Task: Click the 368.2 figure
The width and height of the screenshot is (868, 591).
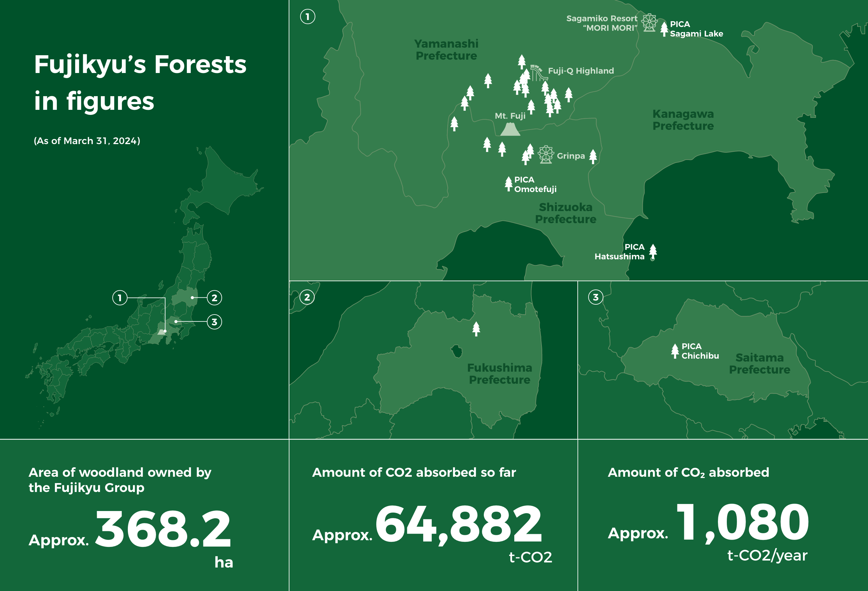Action: click(163, 528)
